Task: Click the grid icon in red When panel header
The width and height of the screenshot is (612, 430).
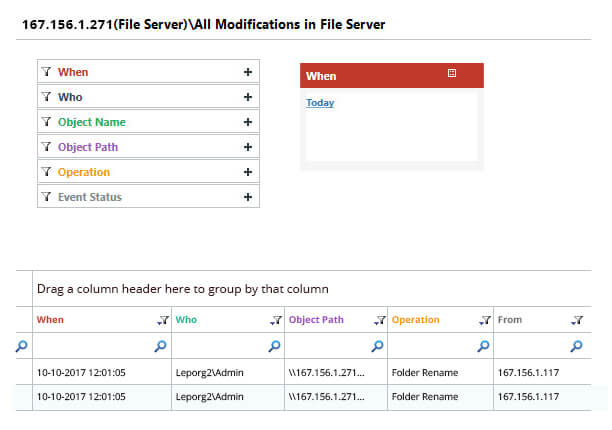Action: pos(452,73)
